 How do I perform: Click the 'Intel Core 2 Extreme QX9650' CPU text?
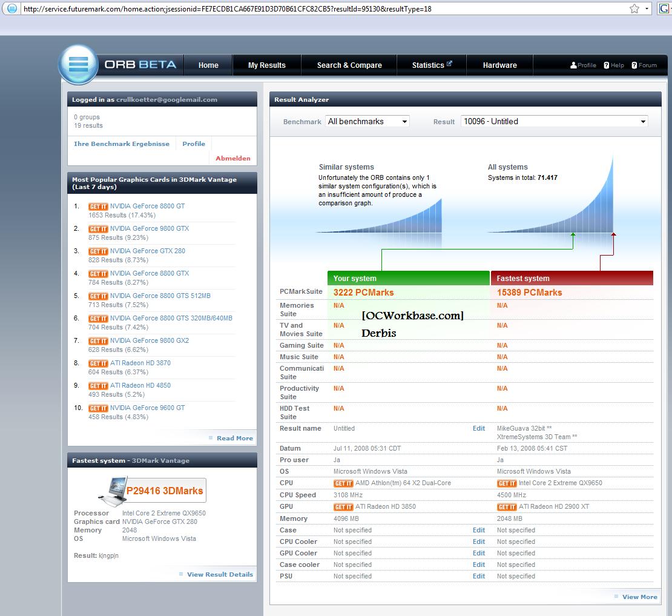560,483
